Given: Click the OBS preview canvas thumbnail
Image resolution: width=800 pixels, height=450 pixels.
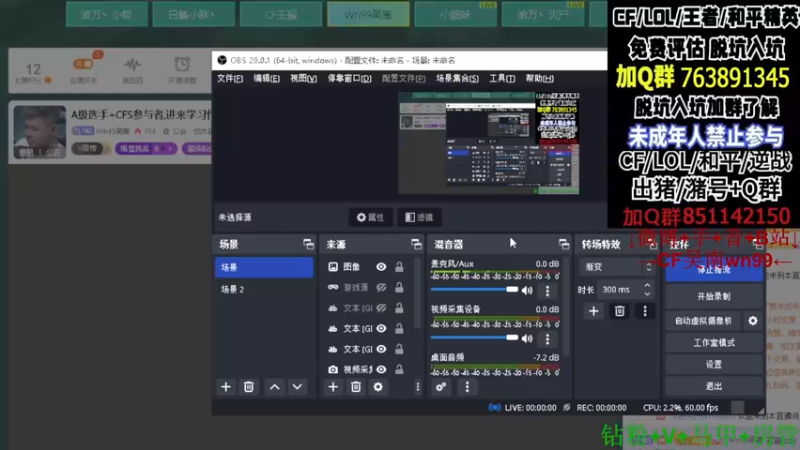Looking at the screenshot, I should point(488,143).
